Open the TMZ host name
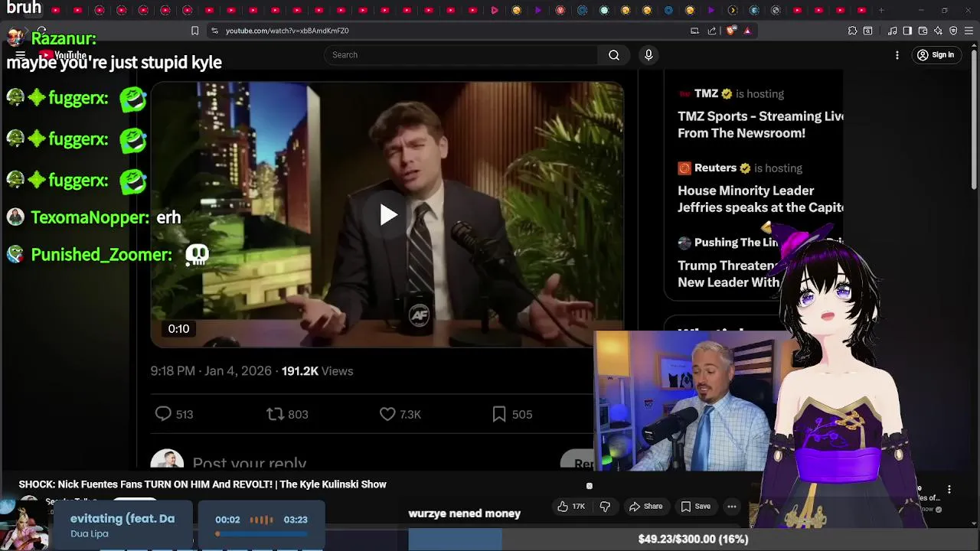 (x=706, y=94)
